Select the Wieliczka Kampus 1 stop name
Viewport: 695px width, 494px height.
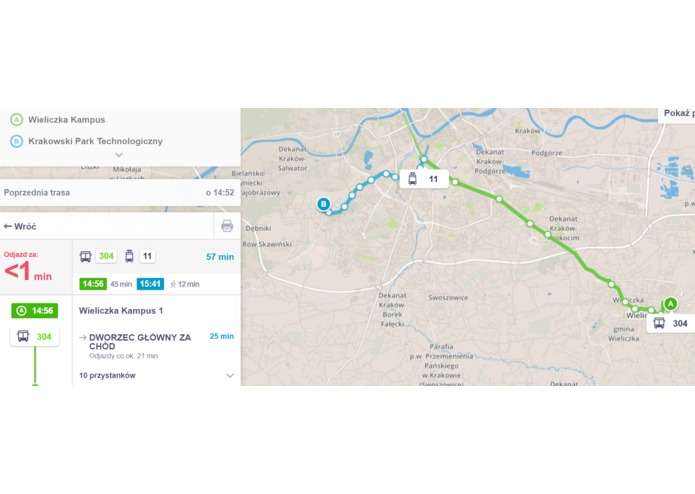pyautogui.click(x=121, y=311)
